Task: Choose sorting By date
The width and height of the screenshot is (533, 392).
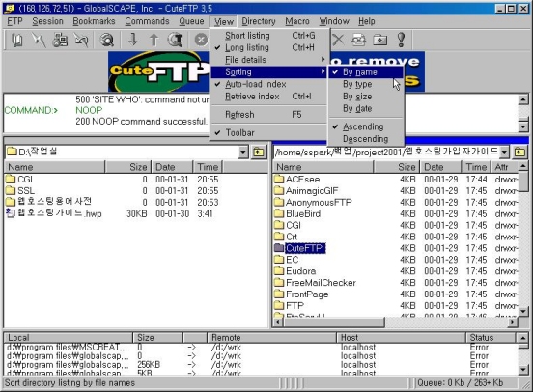Action: click(x=366, y=108)
